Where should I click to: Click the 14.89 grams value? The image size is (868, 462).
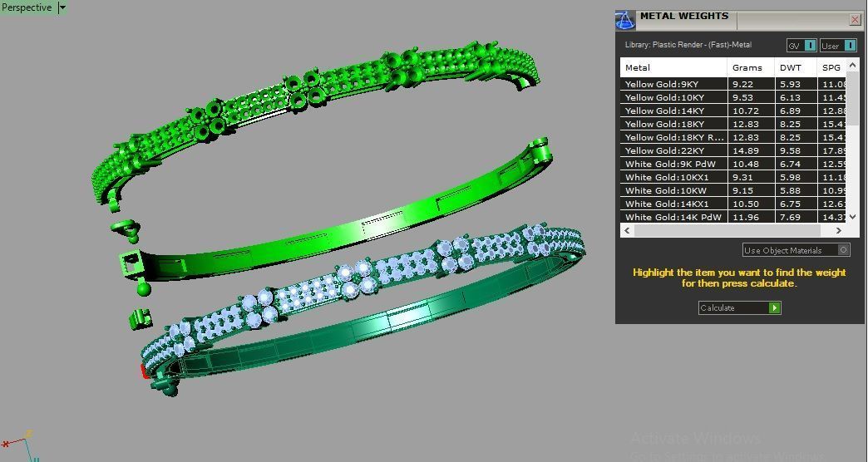(746, 150)
